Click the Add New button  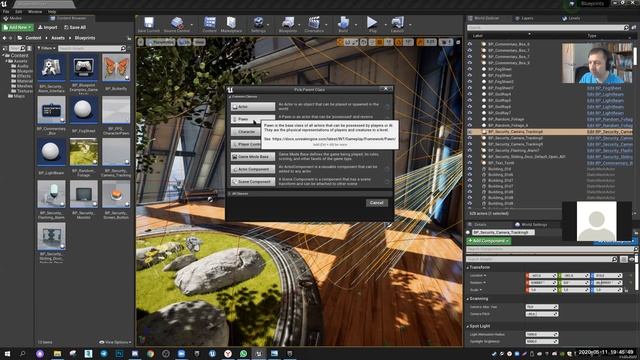(18, 27)
